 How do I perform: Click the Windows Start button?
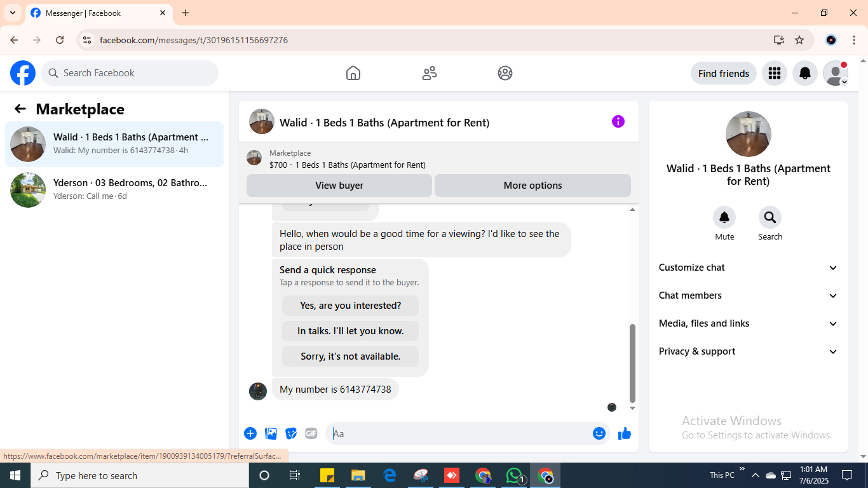(15, 475)
